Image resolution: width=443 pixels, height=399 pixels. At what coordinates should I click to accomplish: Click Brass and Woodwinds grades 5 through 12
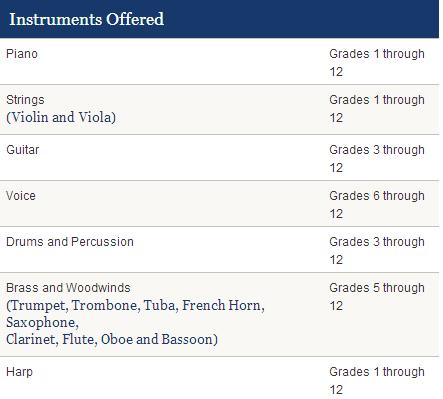pyautogui.click(x=377, y=297)
